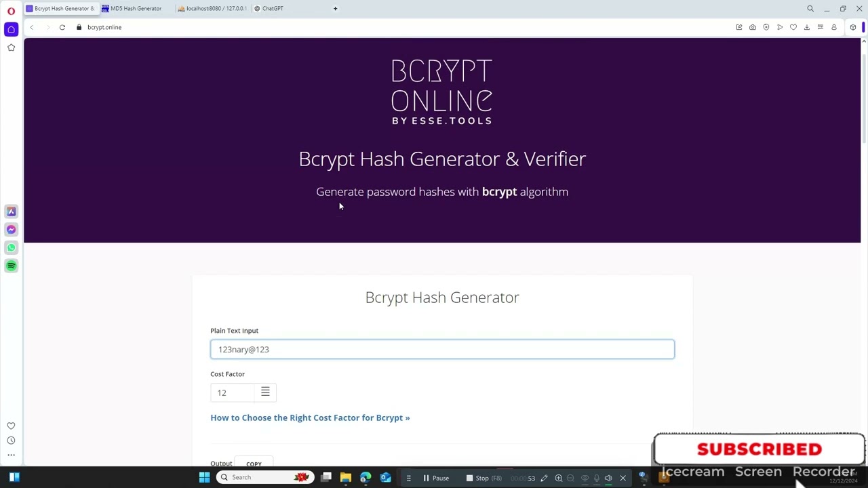Click the Windows widgets icon on taskbar
The width and height of the screenshot is (868, 488).
pyautogui.click(x=14, y=477)
